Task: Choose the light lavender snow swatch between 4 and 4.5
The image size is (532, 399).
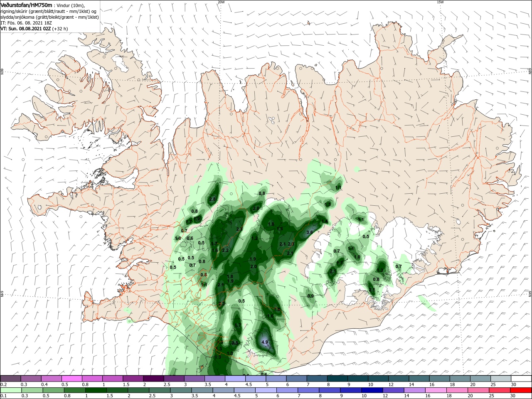Action: coord(235,379)
